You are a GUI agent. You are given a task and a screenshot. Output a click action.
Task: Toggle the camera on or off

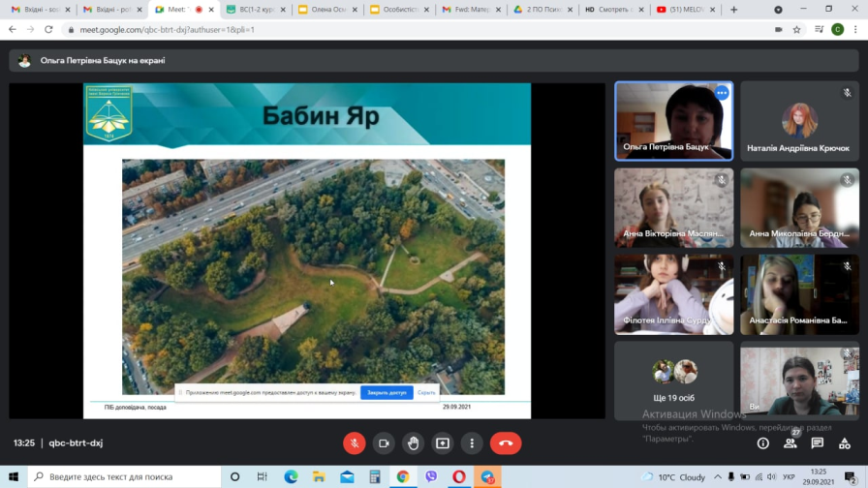[384, 443]
